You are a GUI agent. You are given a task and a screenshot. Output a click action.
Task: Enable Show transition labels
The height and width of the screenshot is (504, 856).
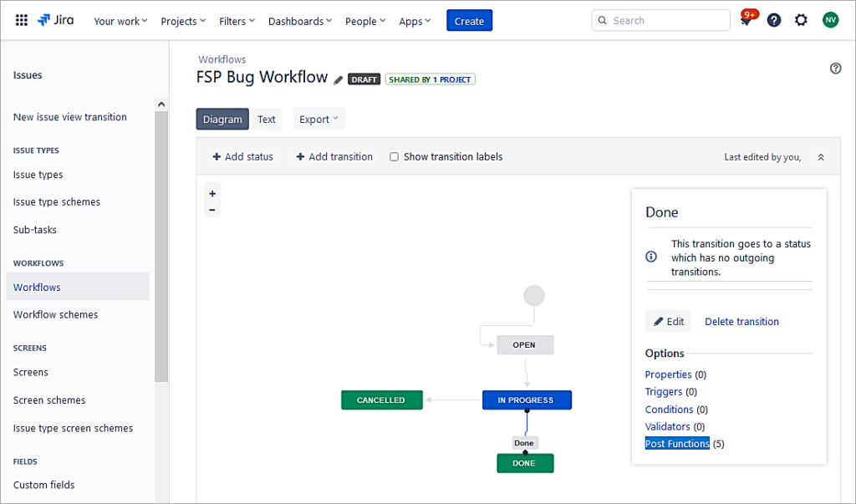tap(394, 156)
